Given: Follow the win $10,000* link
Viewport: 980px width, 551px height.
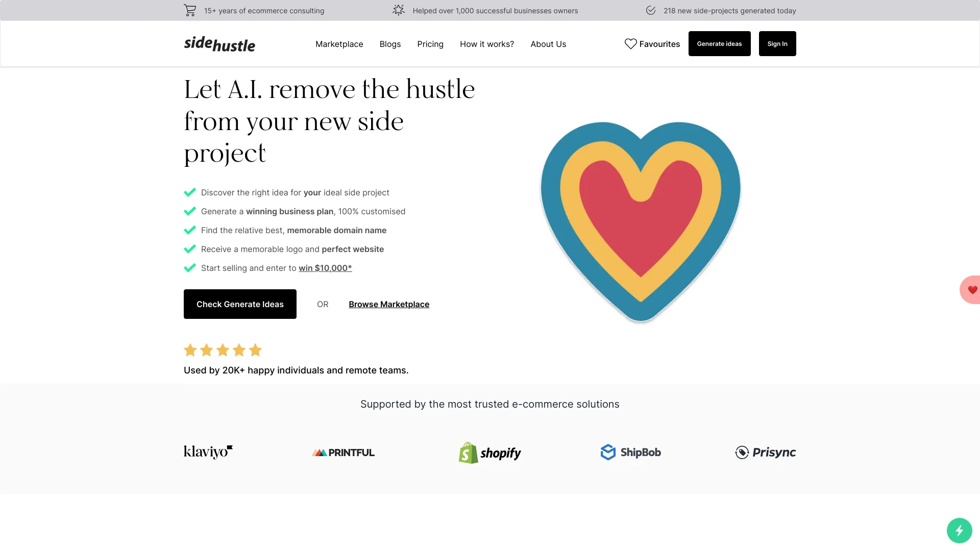Looking at the screenshot, I should click(325, 268).
